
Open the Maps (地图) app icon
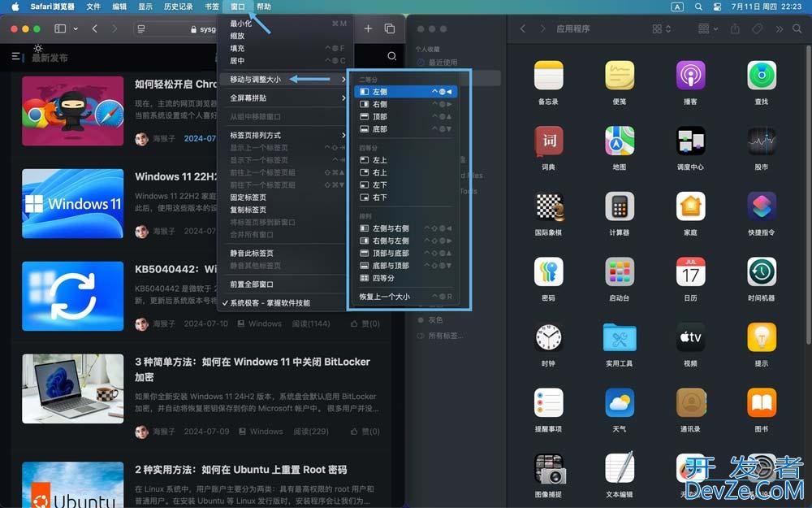pos(620,141)
